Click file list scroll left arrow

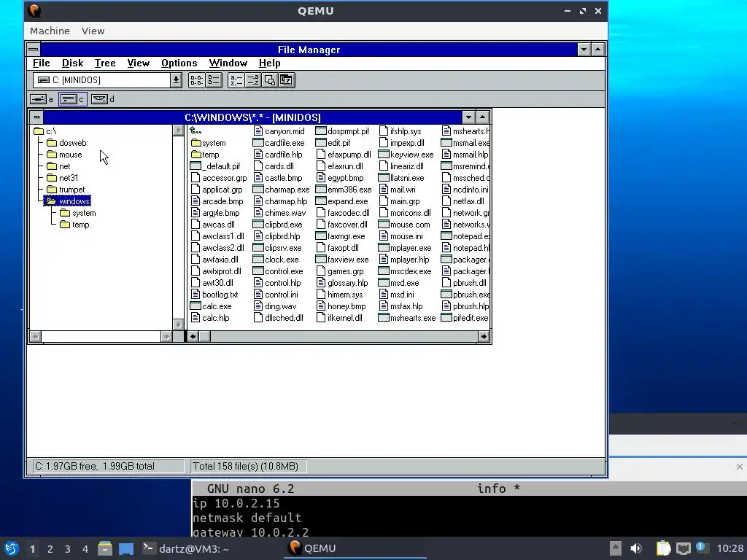pos(193,337)
